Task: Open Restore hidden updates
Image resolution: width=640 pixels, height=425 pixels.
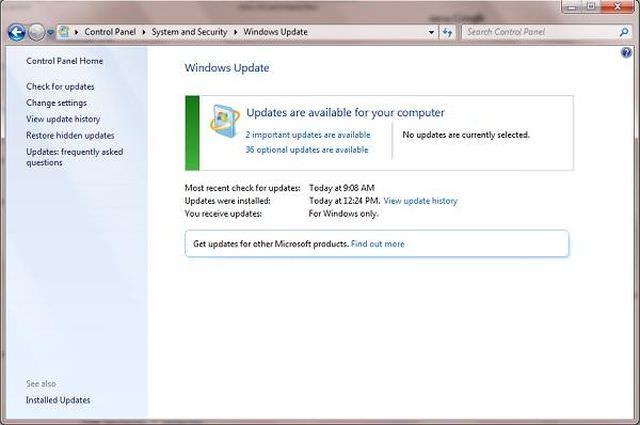Action: point(70,136)
